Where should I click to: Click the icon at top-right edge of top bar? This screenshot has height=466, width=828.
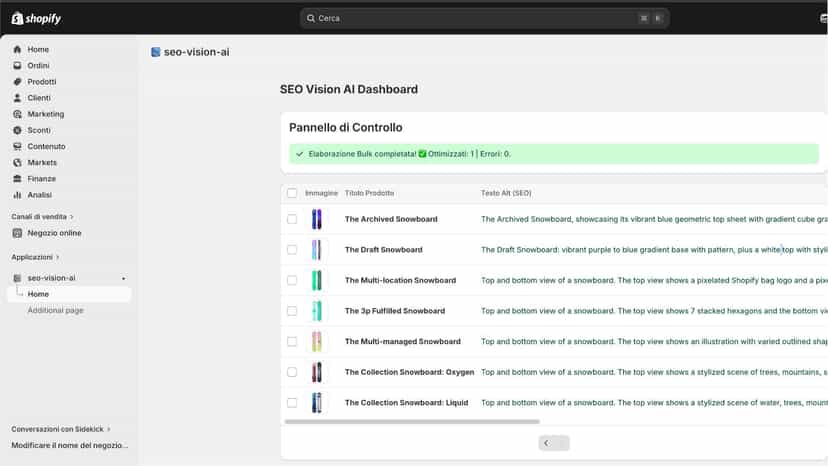[x=824, y=18]
